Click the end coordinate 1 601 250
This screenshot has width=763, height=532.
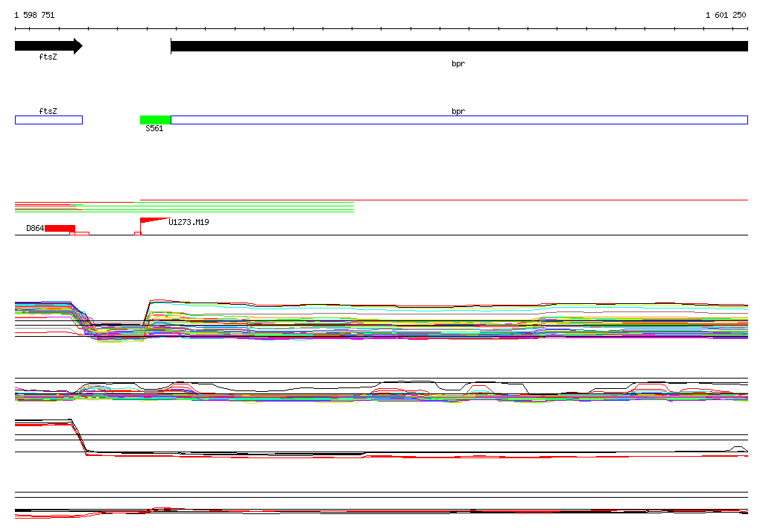click(x=726, y=15)
